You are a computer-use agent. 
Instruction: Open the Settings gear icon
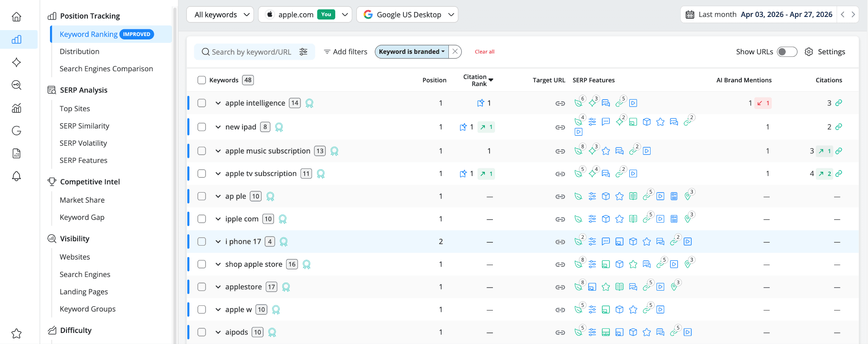[x=809, y=52]
